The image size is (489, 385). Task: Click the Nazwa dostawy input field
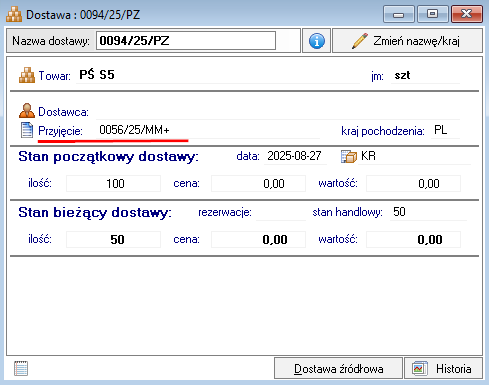coord(186,41)
